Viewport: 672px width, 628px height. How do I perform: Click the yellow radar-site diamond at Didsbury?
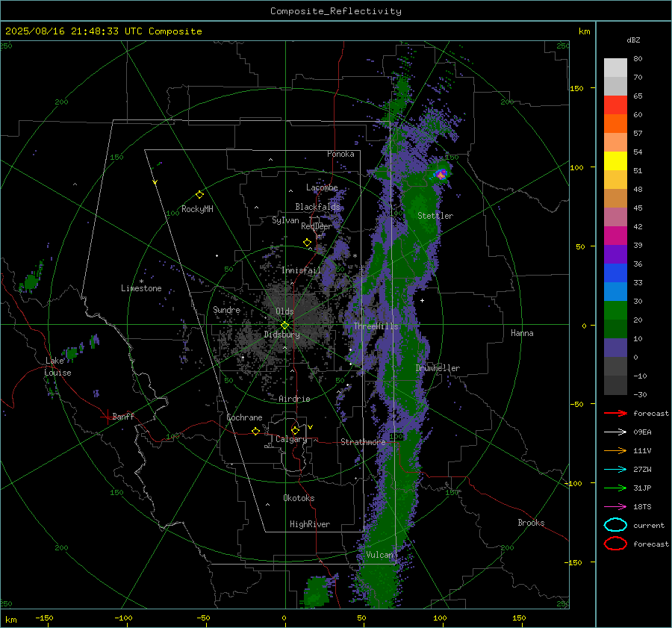point(284,326)
